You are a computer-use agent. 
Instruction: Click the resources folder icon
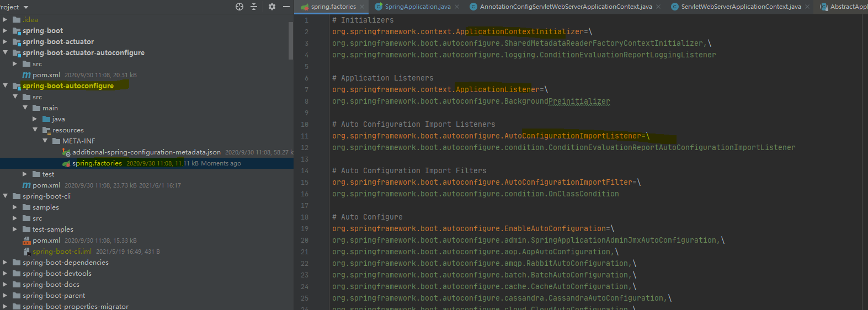(46, 130)
